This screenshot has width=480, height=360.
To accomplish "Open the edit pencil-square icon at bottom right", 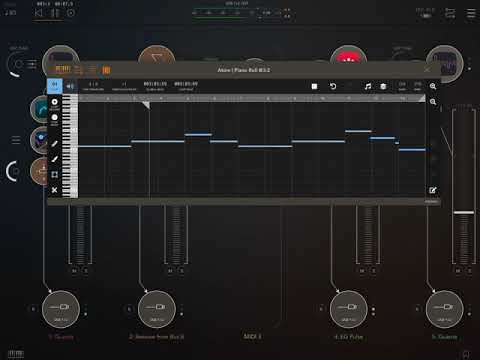I will click(x=433, y=190).
